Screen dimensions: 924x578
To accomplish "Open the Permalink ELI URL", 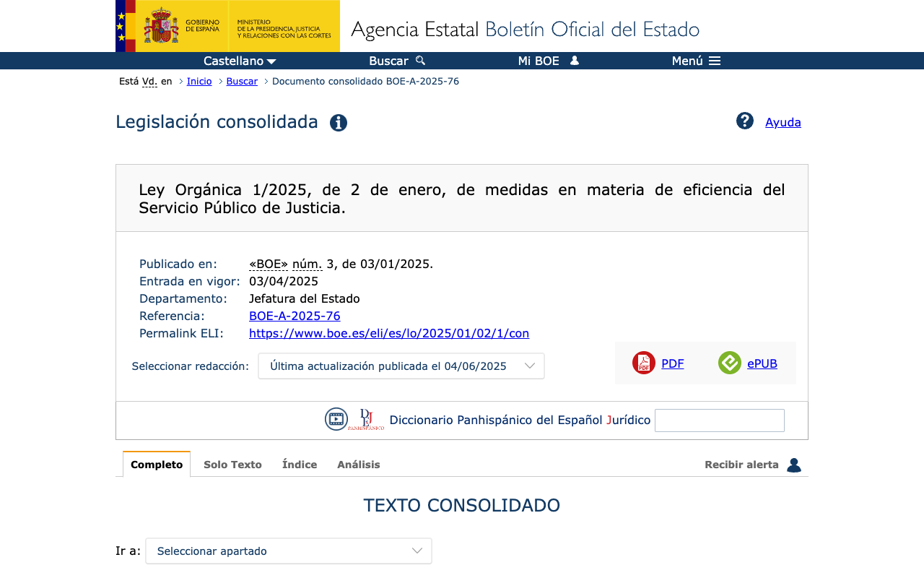I will [x=389, y=333].
